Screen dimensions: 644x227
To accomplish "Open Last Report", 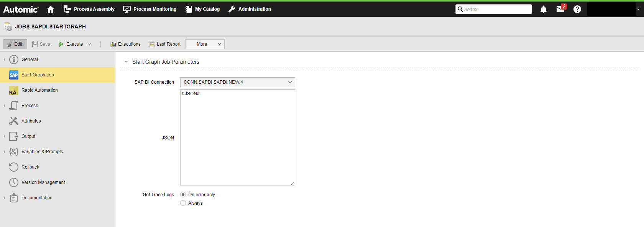I will click(165, 44).
